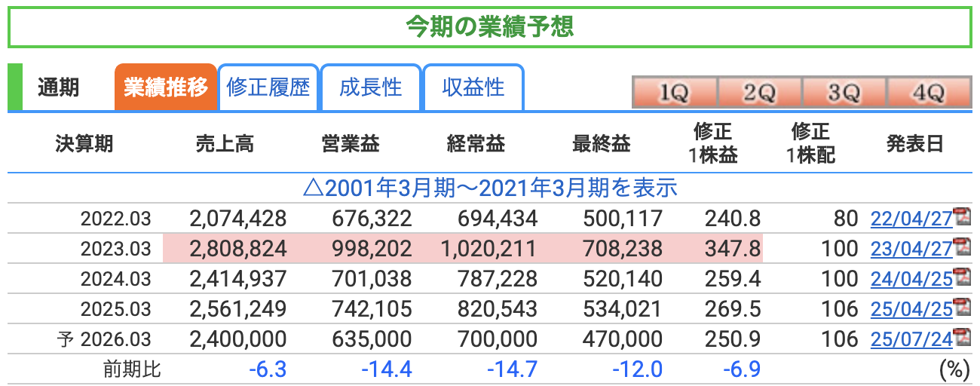980x386 pixels.
Task: Show 1Q quarterly results
Action: [674, 93]
